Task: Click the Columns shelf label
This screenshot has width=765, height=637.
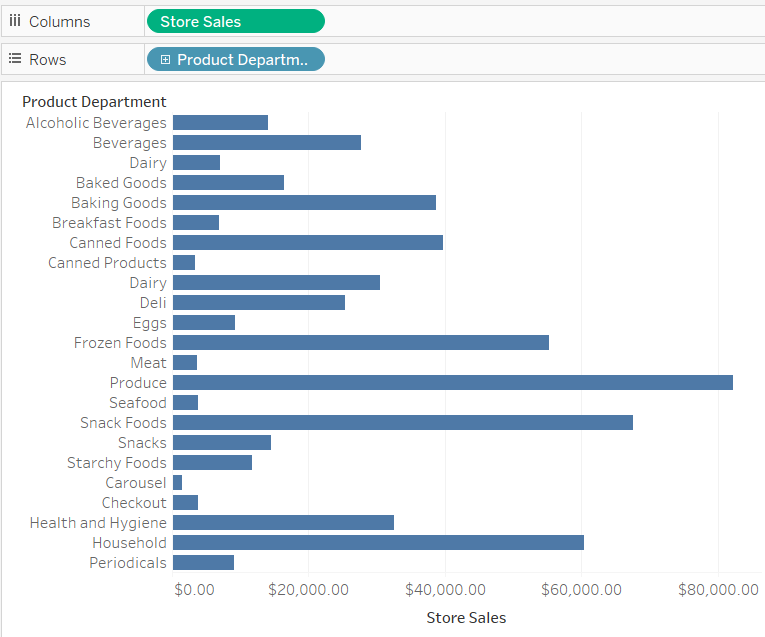Action: pyautogui.click(x=60, y=22)
